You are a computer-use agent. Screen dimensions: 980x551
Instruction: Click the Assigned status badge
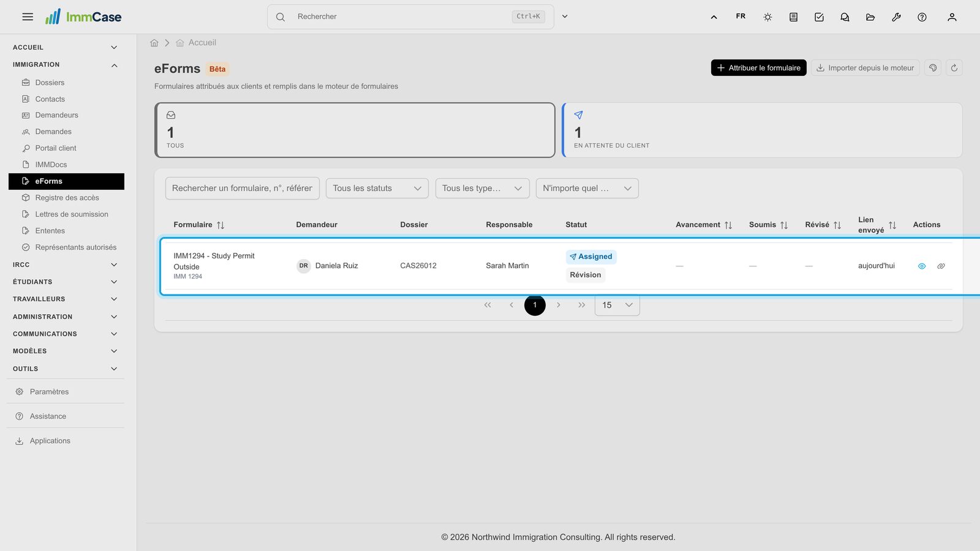(x=591, y=257)
